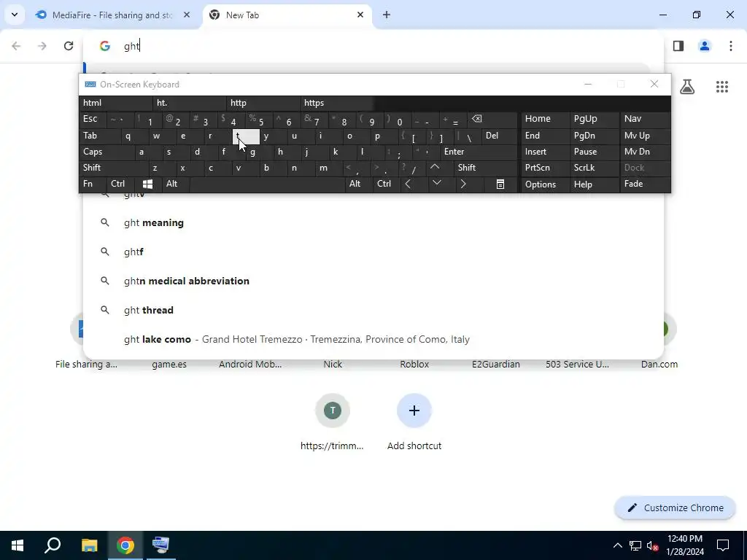
Task: Open the Roblox shortcut
Action: (x=414, y=365)
